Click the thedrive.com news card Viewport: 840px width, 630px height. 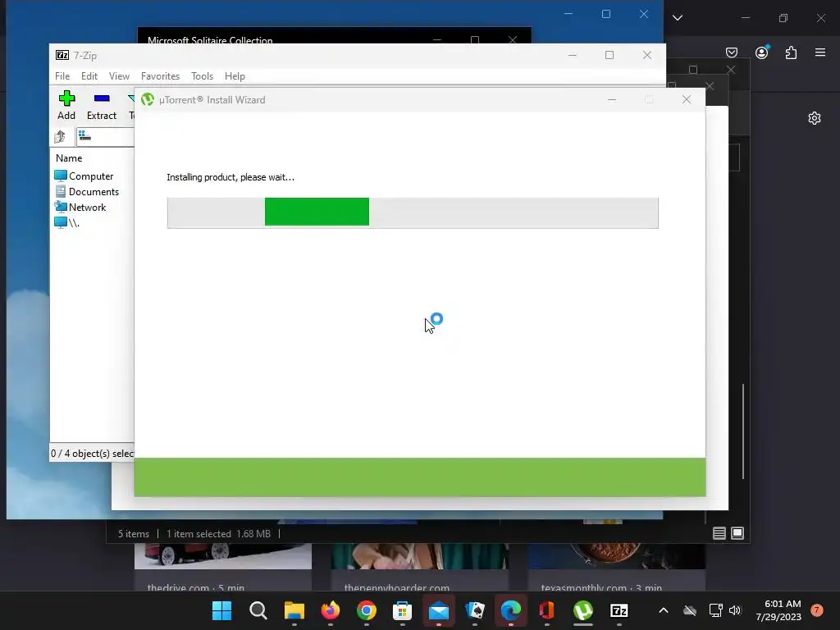point(223,567)
